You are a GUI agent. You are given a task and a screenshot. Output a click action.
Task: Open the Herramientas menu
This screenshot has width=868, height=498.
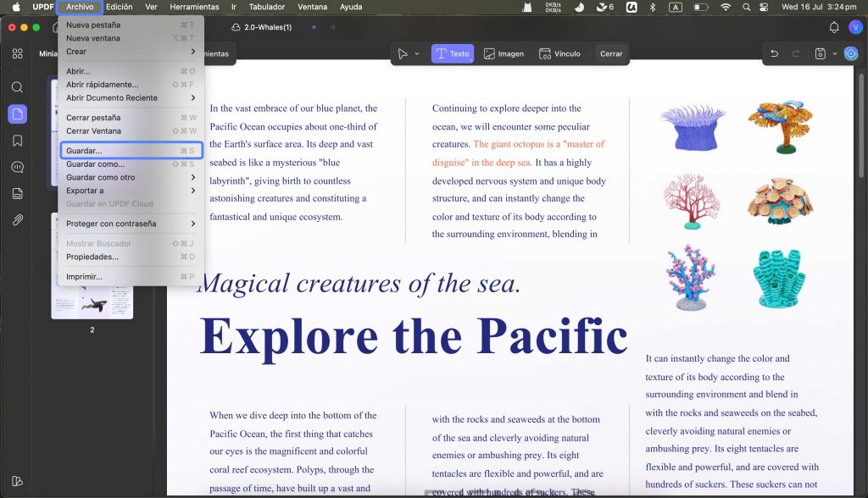(194, 7)
